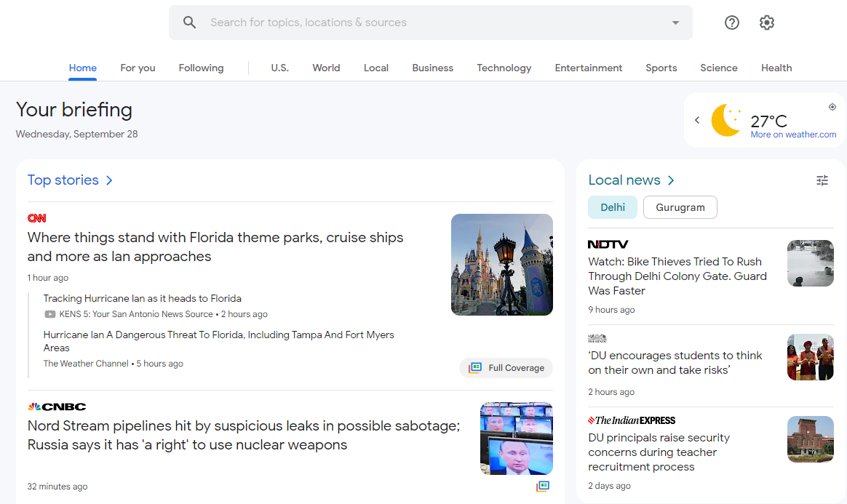847x504 pixels.
Task: Switch to the Technology tab
Action: click(x=504, y=68)
